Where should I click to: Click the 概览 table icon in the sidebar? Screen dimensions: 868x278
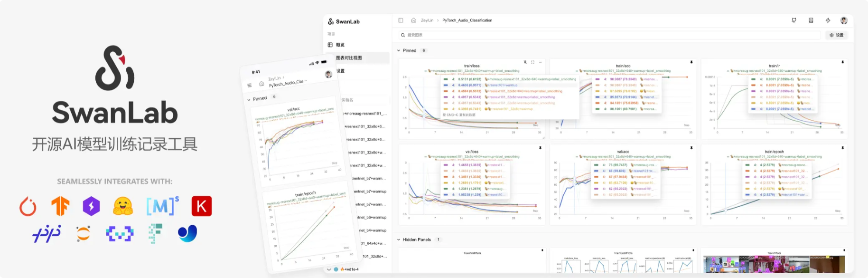(x=330, y=45)
